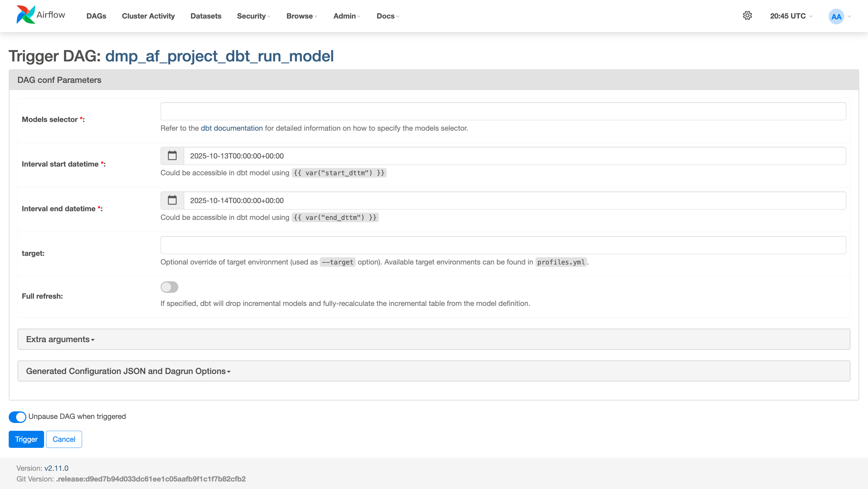Open the settings gear icon
Viewport: 868px width, 489px height.
click(x=747, y=16)
